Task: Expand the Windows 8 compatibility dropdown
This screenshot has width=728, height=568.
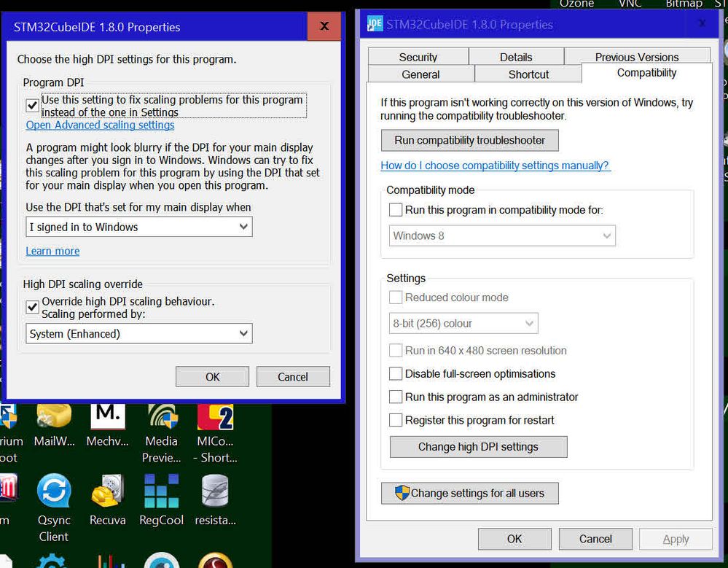Action: 502,236
